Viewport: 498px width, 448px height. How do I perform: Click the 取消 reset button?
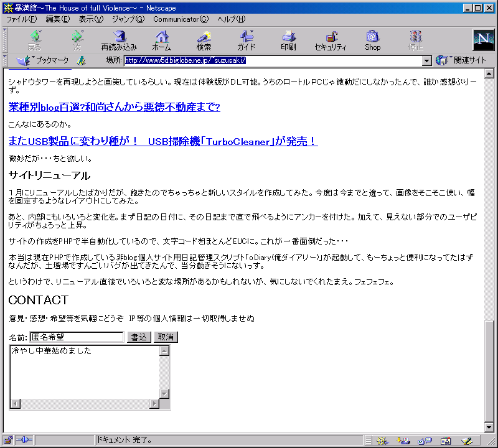tap(166, 337)
